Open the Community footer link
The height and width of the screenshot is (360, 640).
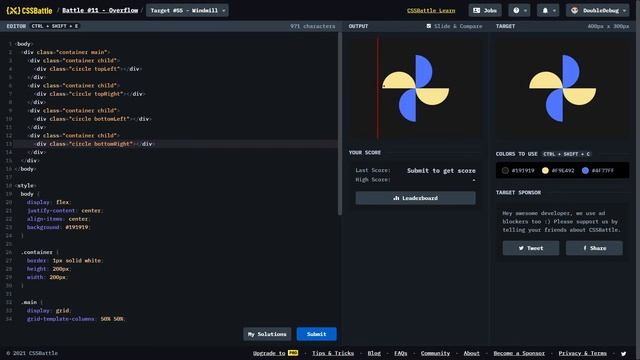[x=435, y=353]
